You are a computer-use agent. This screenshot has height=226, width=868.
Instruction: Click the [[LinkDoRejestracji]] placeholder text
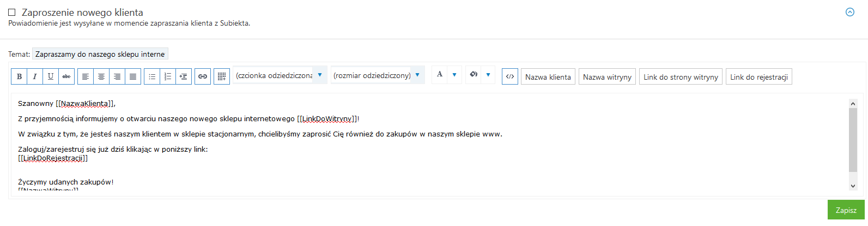(x=53, y=158)
